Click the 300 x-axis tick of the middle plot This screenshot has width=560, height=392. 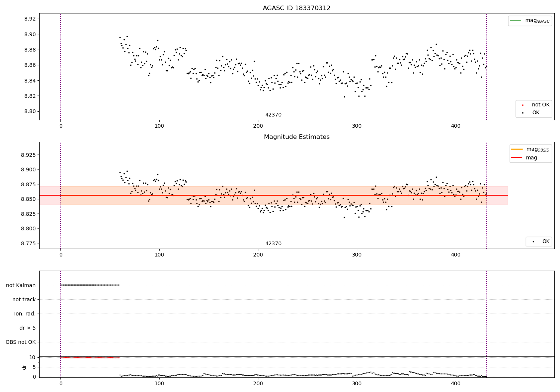pyautogui.click(x=357, y=255)
